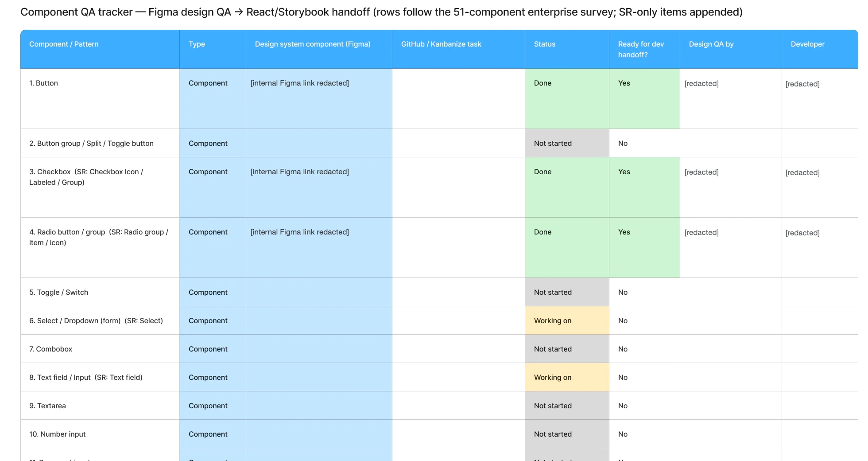
Task: Click Design QA '[redacted]' in Checkbox row
Action: (x=701, y=172)
